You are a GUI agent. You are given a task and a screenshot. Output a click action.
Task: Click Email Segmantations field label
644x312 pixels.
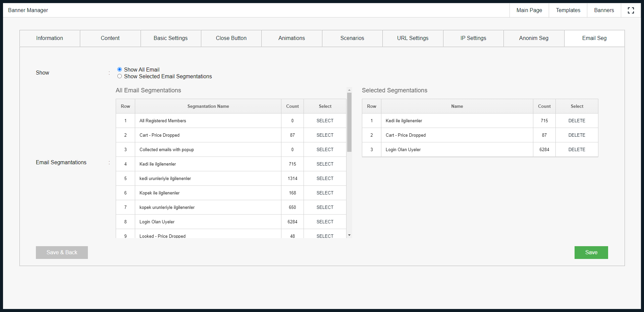coord(61,163)
